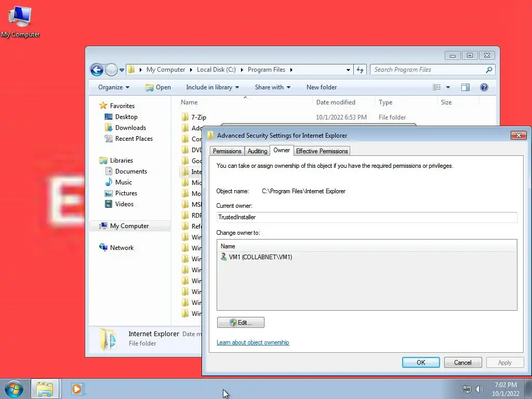This screenshot has height=399, width=532.
Task: Switch to the Auditing tab
Action: pyautogui.click(x=257, y=151)
